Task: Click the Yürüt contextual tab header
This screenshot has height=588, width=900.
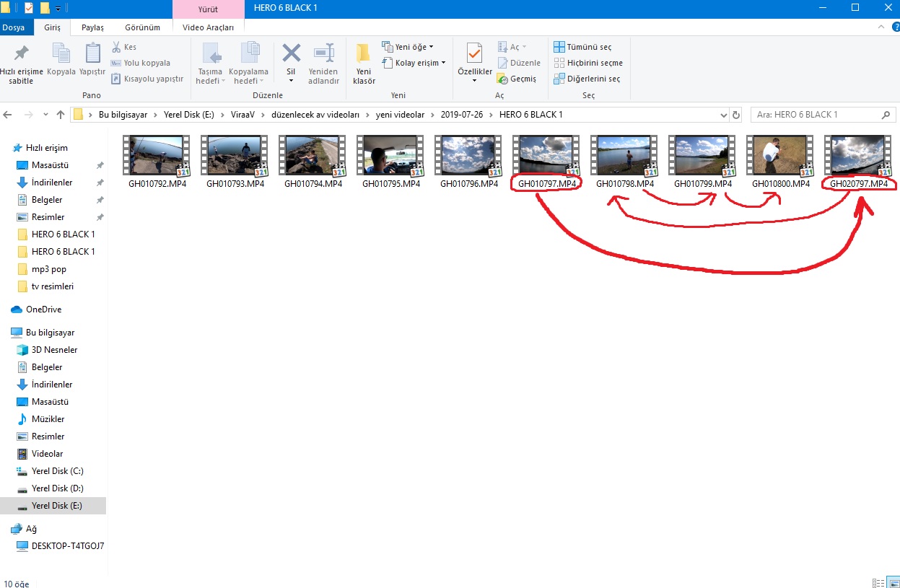Action: coord(208,9)
